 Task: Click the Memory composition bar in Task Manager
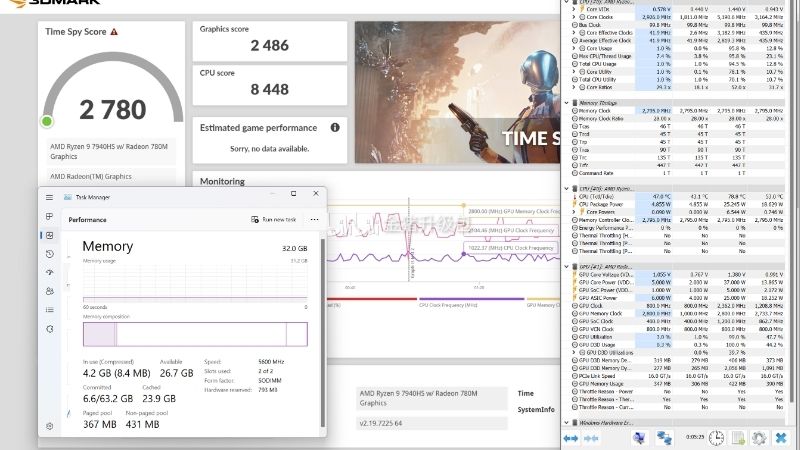click(x=195, y=334)
